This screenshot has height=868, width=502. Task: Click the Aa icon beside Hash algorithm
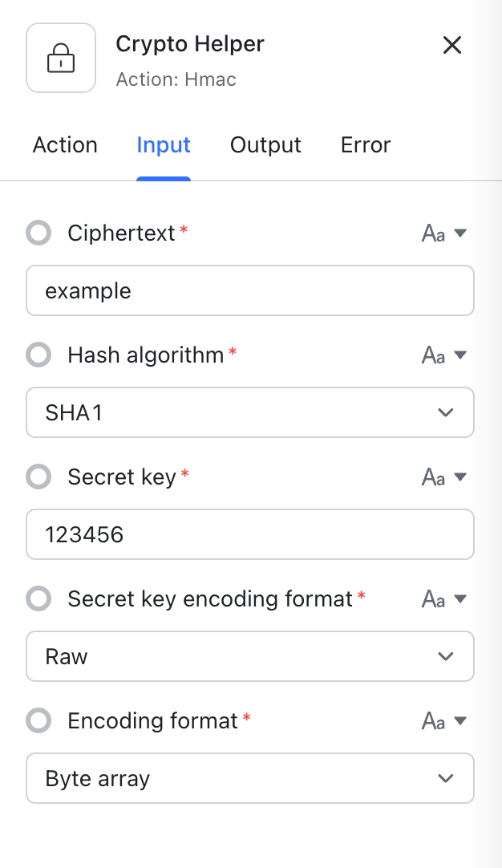(x=434, y=355)
